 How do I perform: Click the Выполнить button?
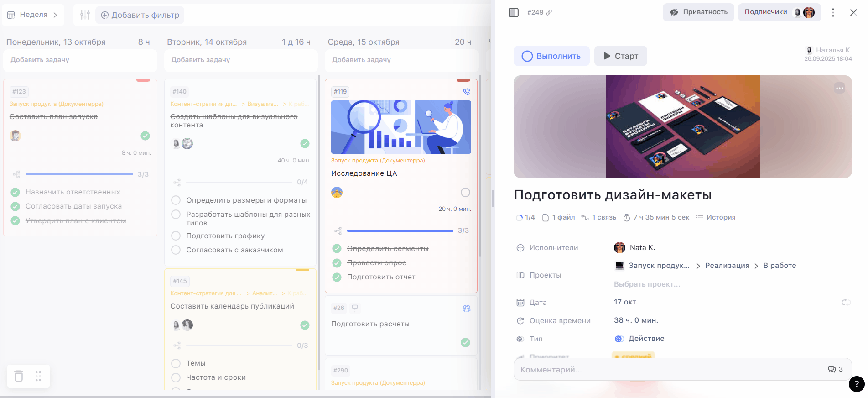tap(551, 56)
